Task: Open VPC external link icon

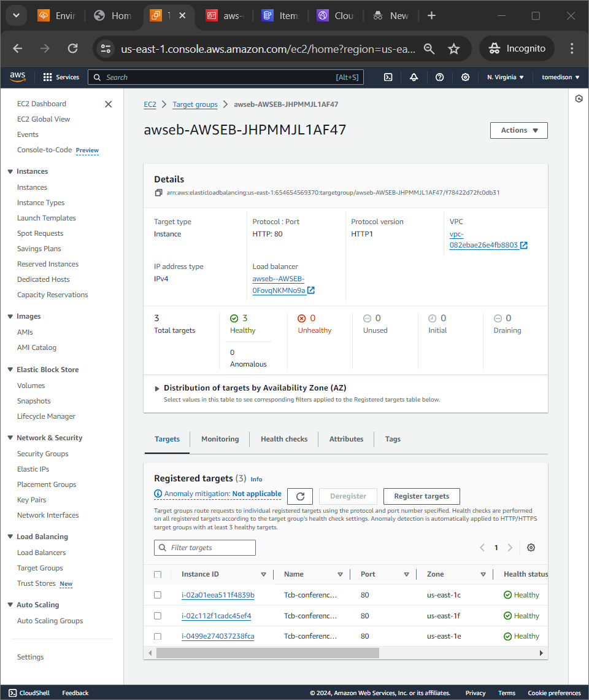Action: tap(524, 245)
